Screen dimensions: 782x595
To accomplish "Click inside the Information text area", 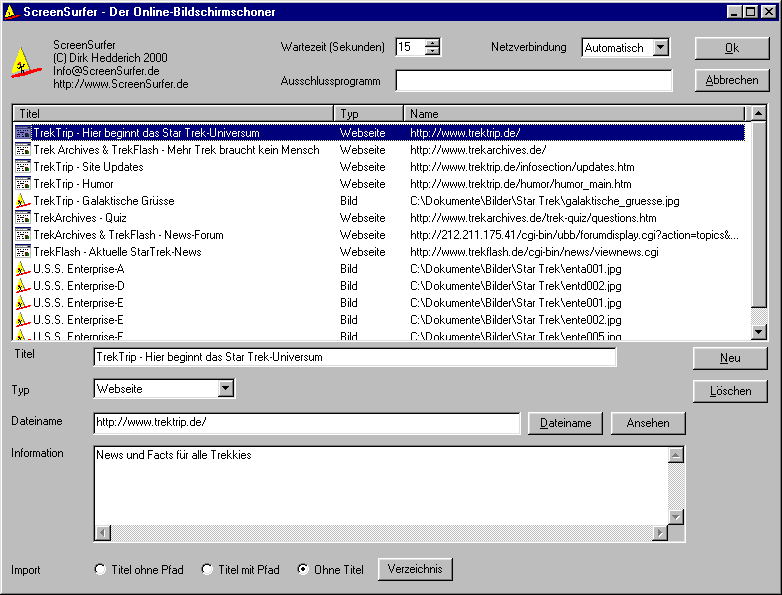I will click(x=381, y=486).
